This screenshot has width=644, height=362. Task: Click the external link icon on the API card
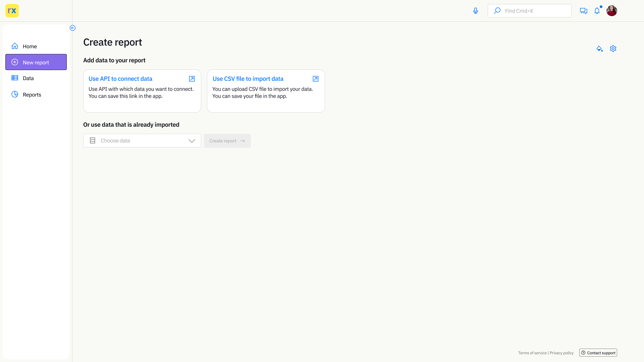click(x=192, y=79)
